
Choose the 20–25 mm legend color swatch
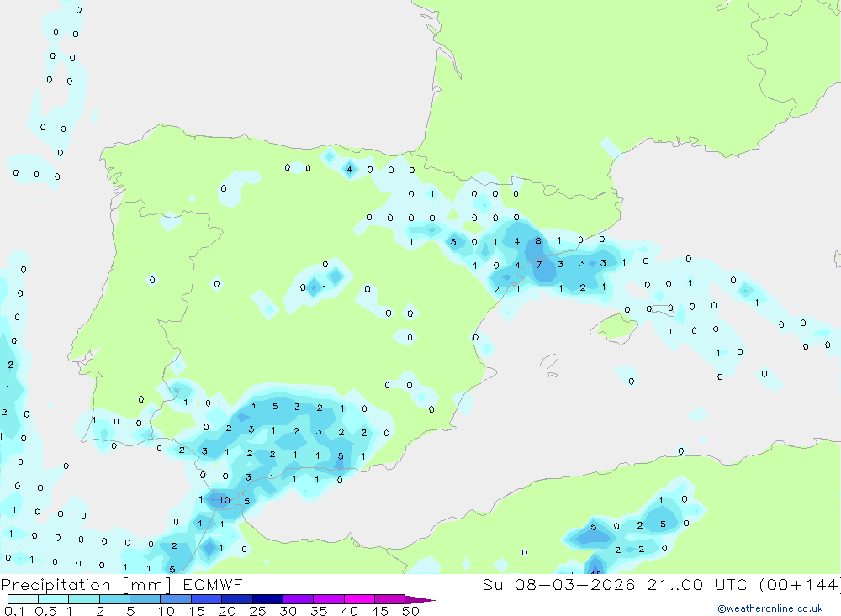pyautogui.click(x=237, y=599)
